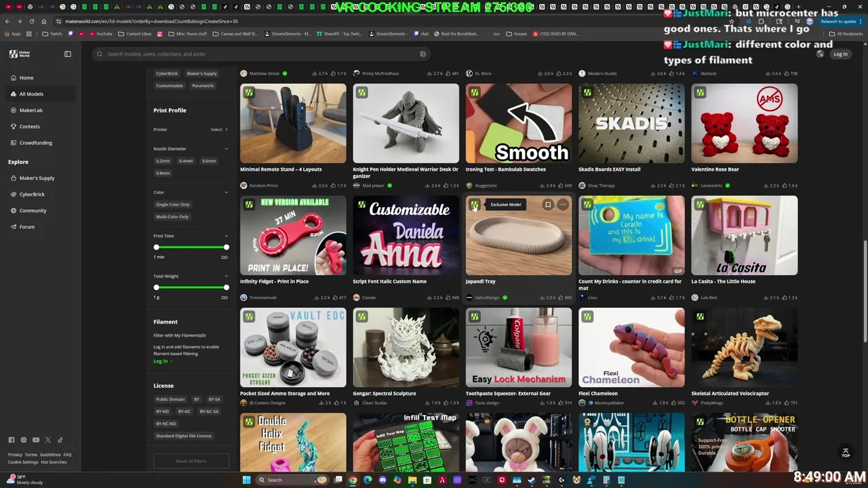Screen dimensions: 868x488
Task: Select All Models in sidebar
Action: click(41, 94)
